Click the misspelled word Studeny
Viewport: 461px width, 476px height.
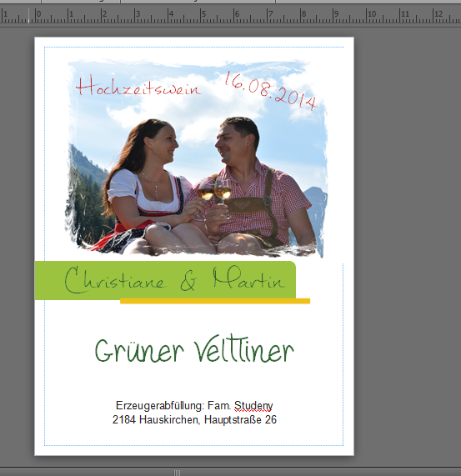point(253,406)
